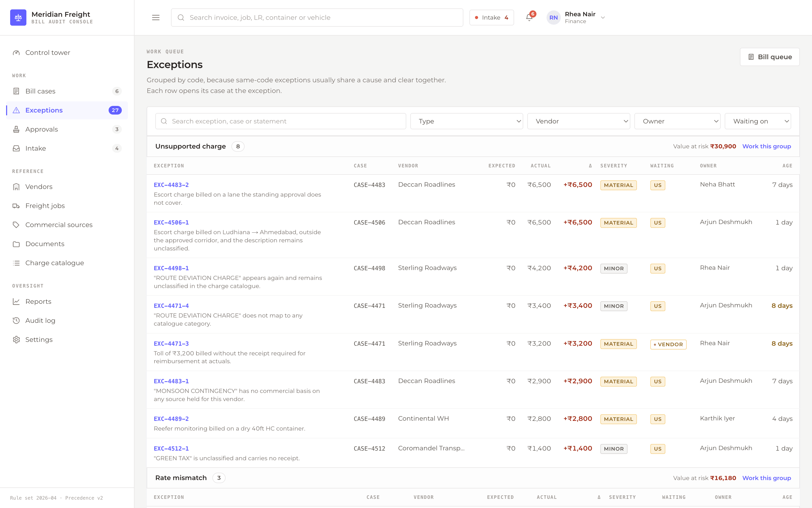812x508 pixels.
Task: Open exception EXC-4498-1
Action: pyautogui.click(x=171, y=268)
